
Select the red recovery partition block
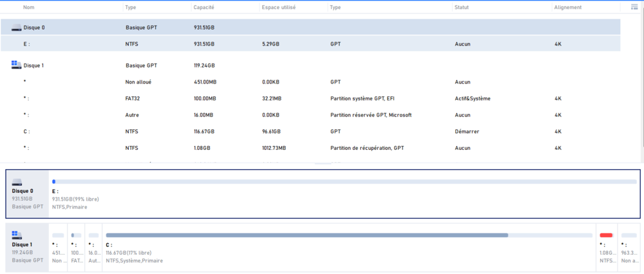pyautogui.click(x=606, y=235)
